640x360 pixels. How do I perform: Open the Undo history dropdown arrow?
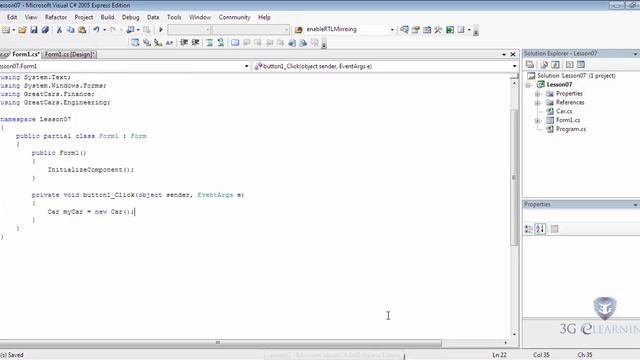click(x=104, y=30)
